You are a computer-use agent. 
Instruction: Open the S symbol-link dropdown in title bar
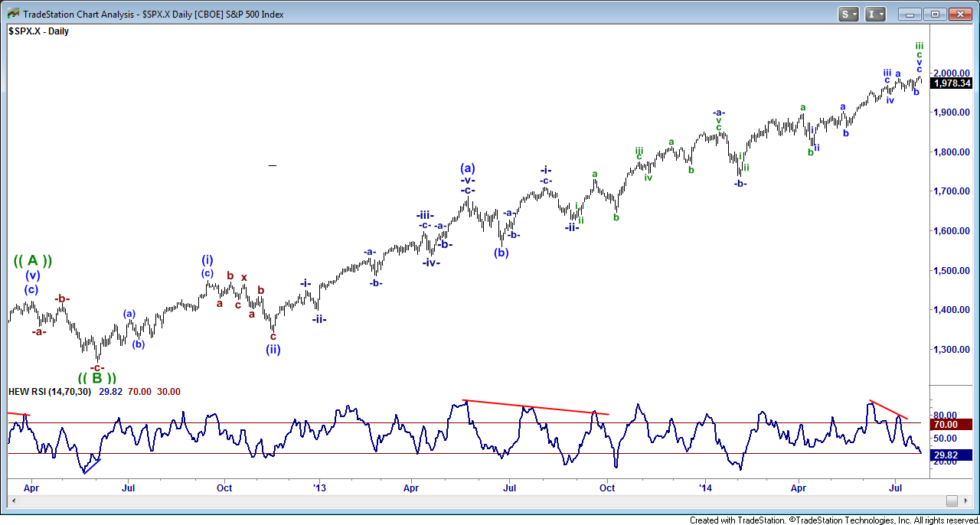pos(849,14)
